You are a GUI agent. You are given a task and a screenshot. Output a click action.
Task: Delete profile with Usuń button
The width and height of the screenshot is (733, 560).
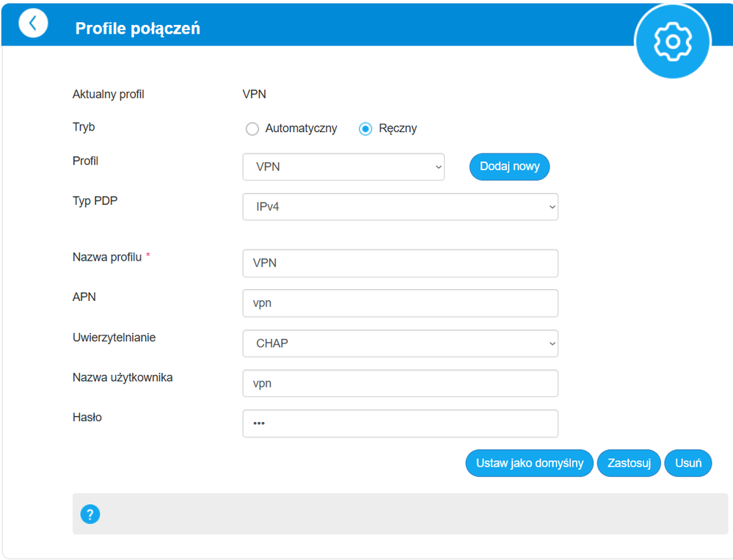[688, 463]
